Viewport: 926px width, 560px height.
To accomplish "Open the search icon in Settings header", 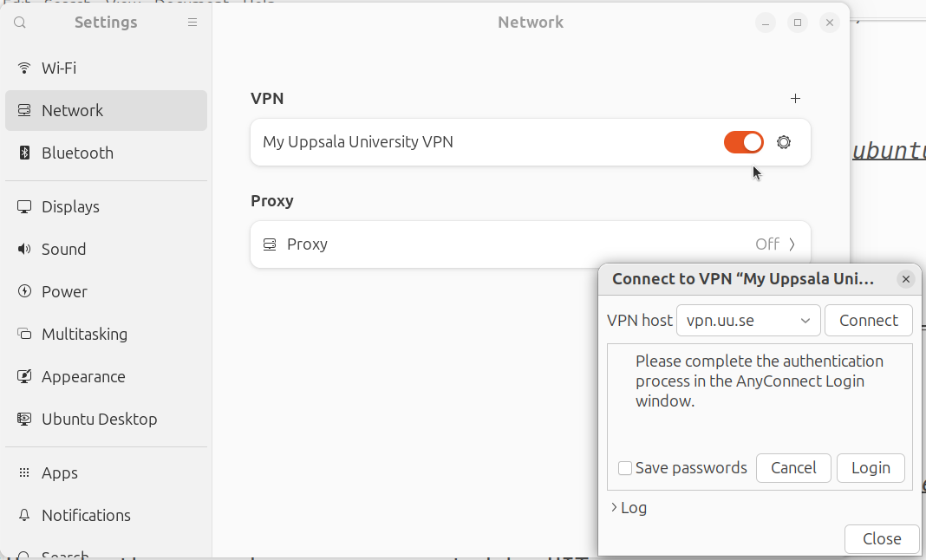I will pos(19,23).
